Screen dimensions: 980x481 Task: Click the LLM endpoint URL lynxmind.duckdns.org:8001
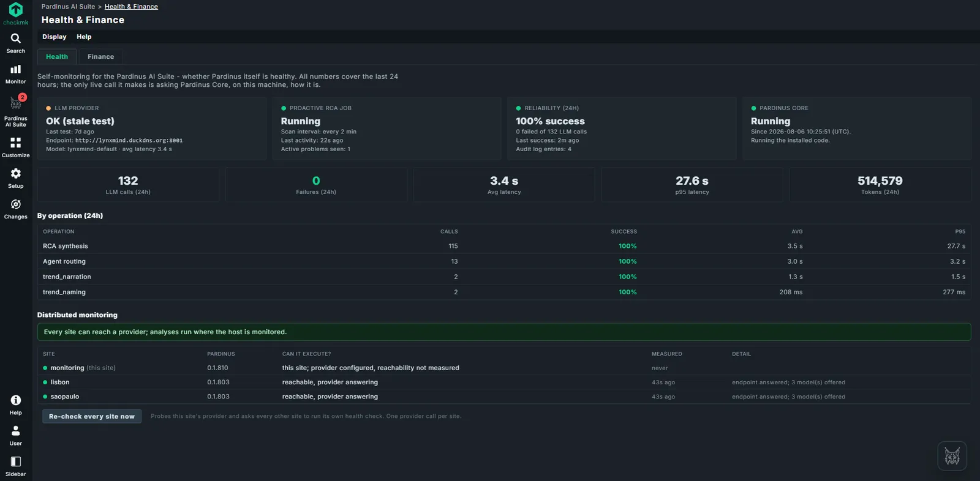pyautogui.click(x=129, y=140)
